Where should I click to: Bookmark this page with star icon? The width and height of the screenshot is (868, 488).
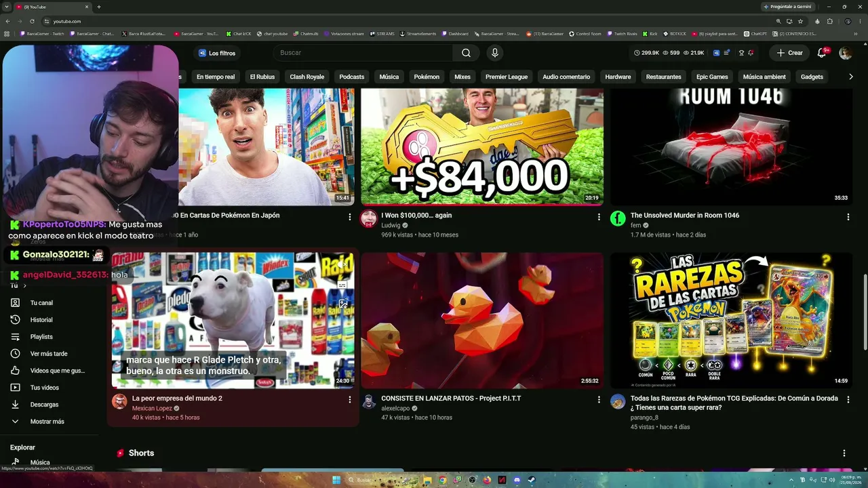(800, 21)
